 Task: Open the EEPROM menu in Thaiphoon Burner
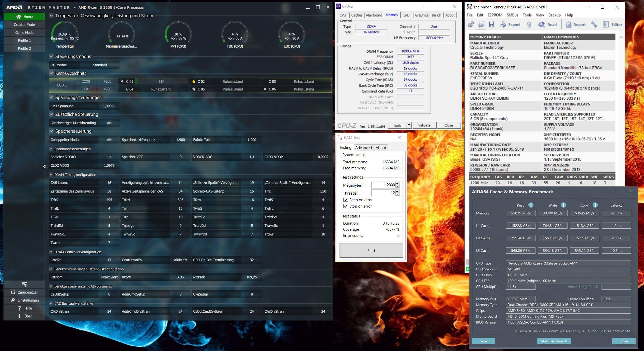495,15
